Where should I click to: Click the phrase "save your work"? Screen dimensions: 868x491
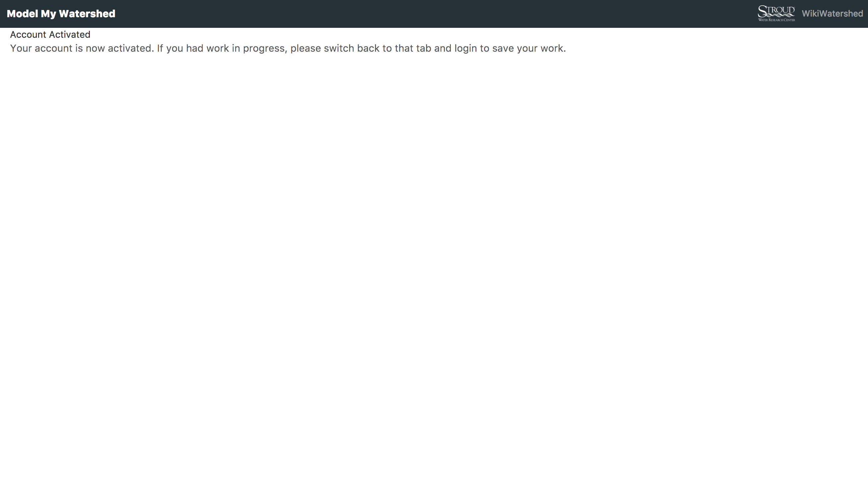[x=528, y=49]
